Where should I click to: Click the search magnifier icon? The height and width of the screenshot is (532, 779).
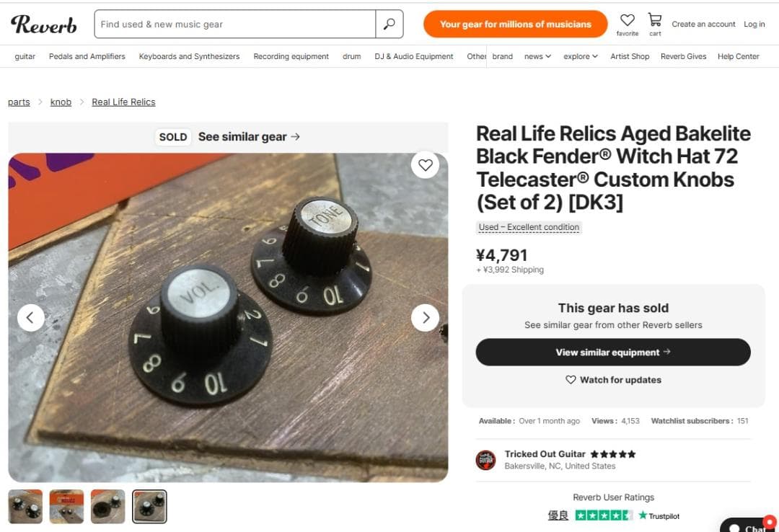(x=389, y=24)
